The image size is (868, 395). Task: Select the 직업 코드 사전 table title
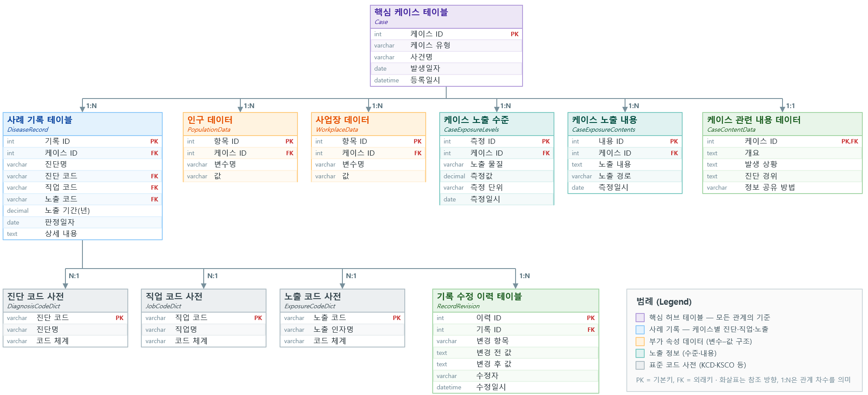click(x=174, y=296)
